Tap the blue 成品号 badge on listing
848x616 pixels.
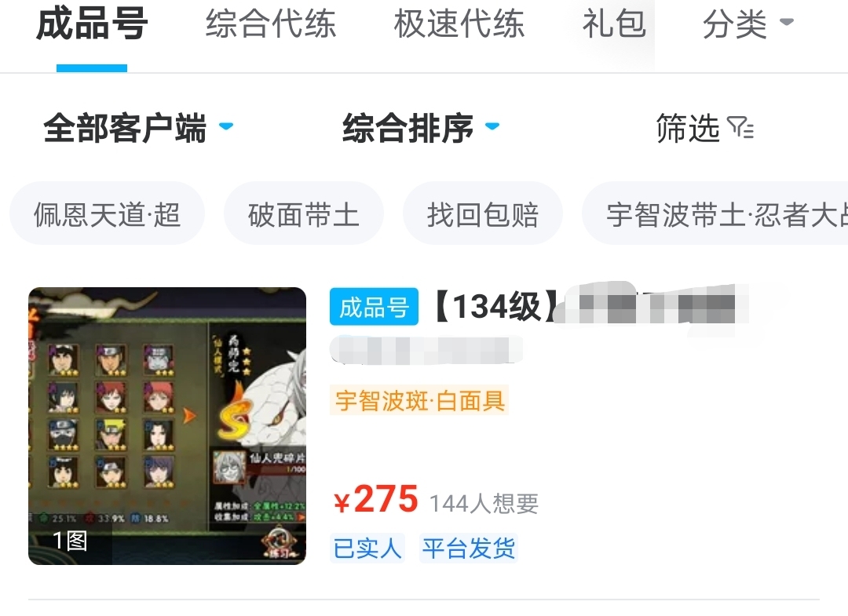(x=374, y=307)
